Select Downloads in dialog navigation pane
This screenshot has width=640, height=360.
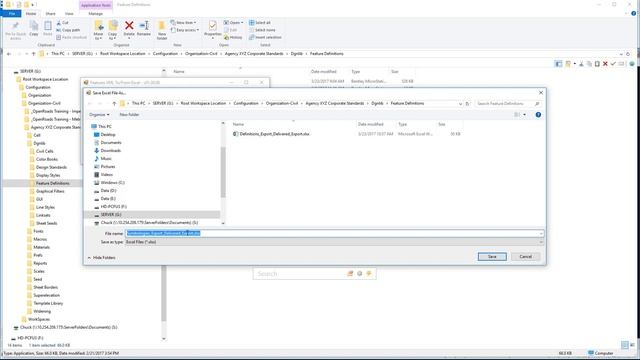coord(111,151)
